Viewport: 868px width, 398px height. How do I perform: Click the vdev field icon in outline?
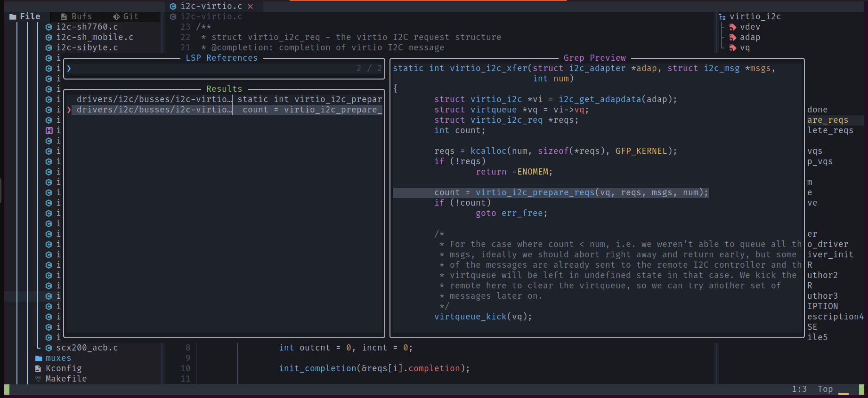click(733, 27)
